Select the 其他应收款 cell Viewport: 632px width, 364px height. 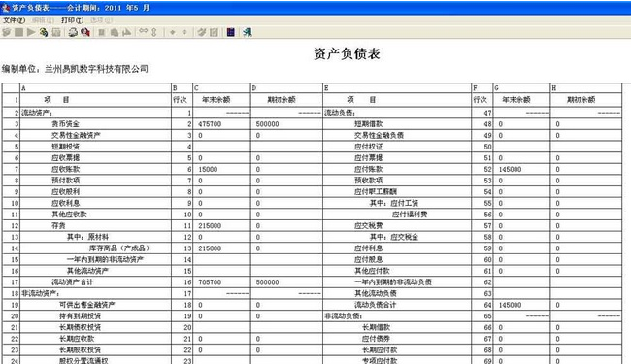coord(95,215)
